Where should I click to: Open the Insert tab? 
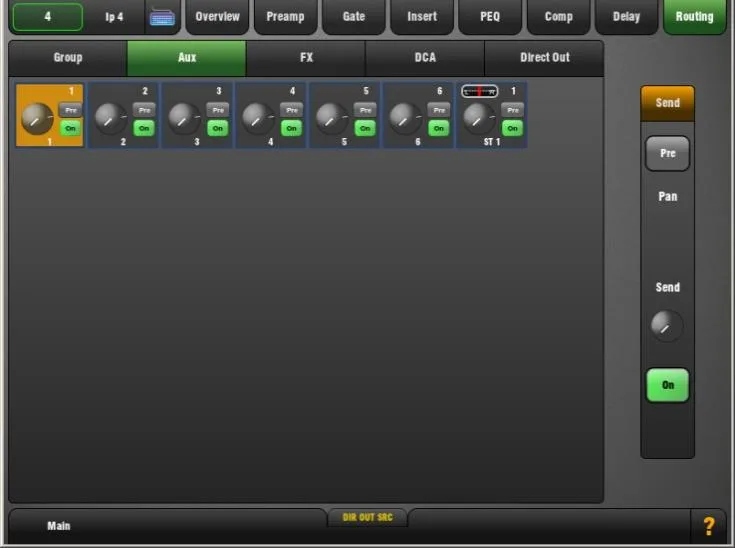pyautogui.click(x=422, y=17)
